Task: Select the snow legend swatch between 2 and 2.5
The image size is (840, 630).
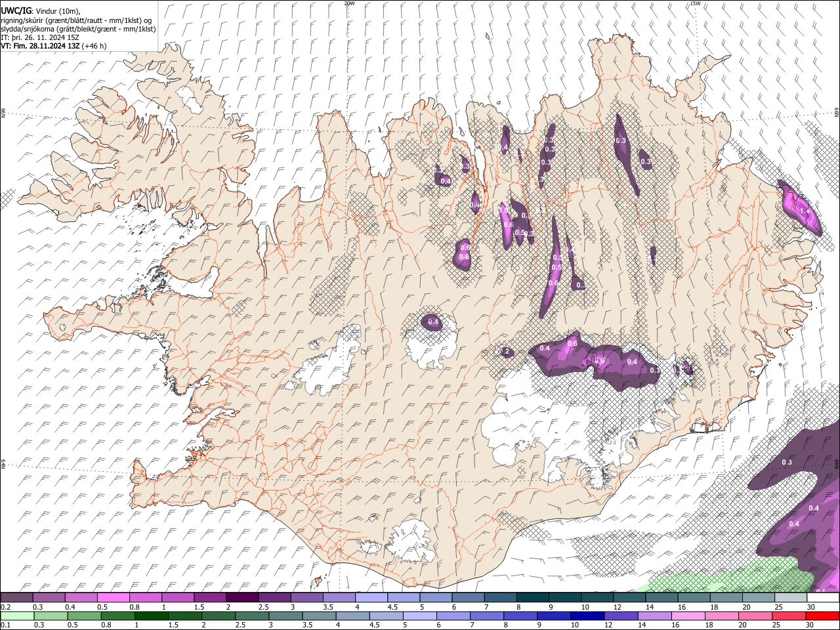Action: [241, 598]
